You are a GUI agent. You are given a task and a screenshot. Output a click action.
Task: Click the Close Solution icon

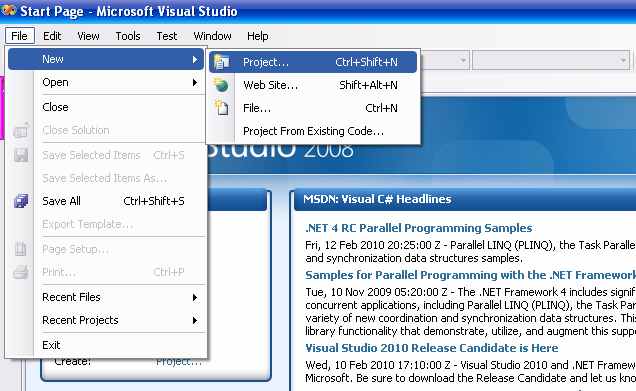point(21,130)
